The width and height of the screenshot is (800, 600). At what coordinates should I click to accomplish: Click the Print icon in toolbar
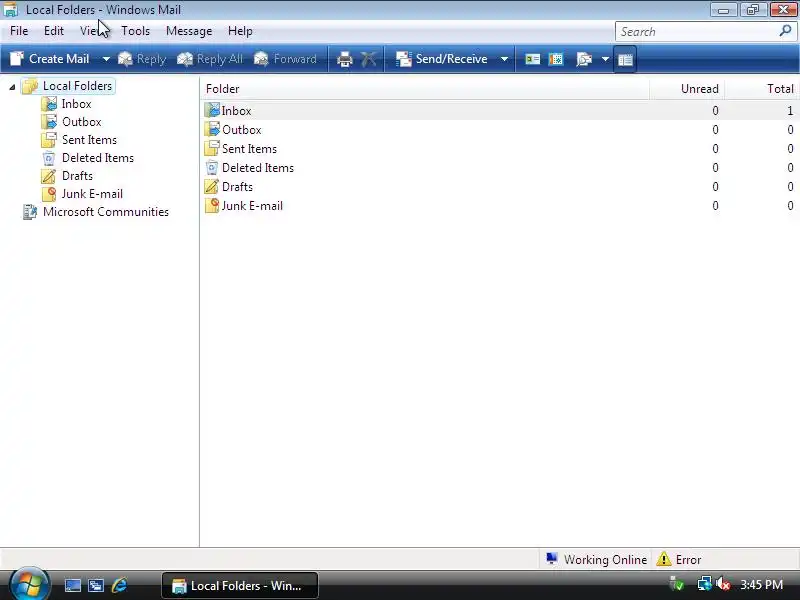pyautogui.click(x=345, y=59)
